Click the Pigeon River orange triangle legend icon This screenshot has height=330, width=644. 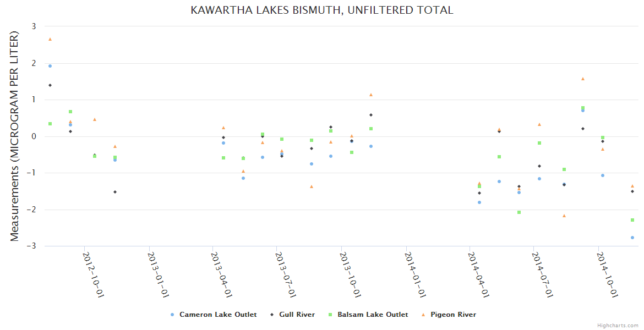tap(424, 315)
